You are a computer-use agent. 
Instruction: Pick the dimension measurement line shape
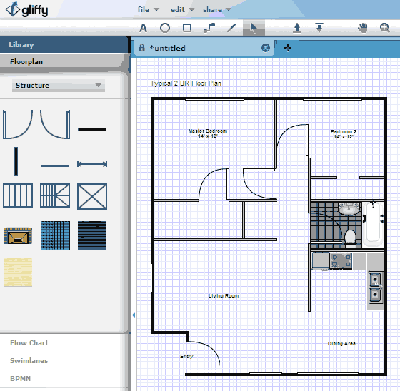tap(92, 164)
